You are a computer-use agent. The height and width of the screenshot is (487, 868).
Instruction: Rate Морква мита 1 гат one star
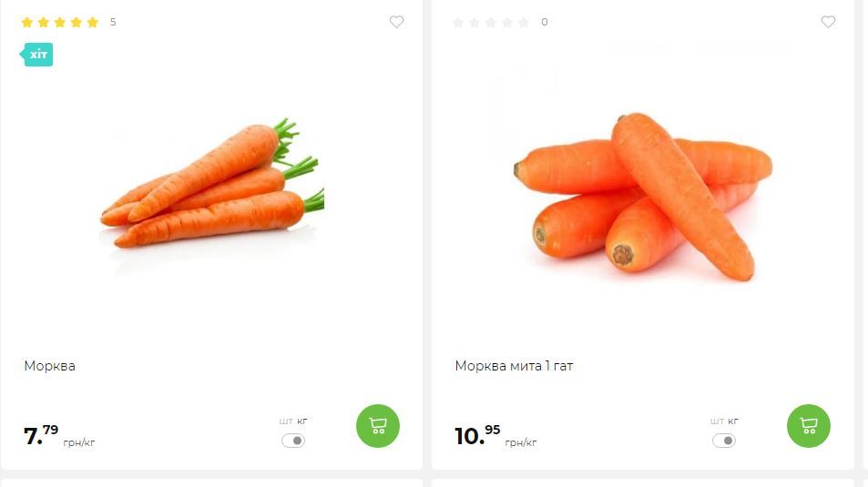click(x=458, y=22)
